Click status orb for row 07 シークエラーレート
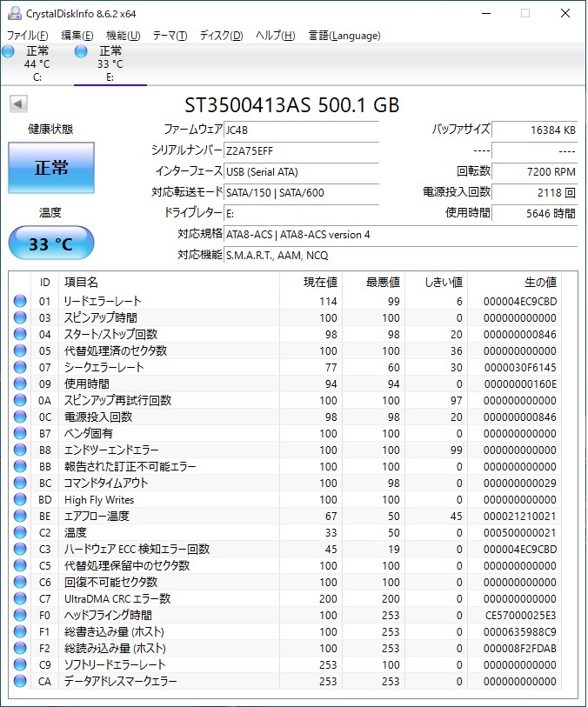This screenshot has height=707, width=588. pos(20,367)
